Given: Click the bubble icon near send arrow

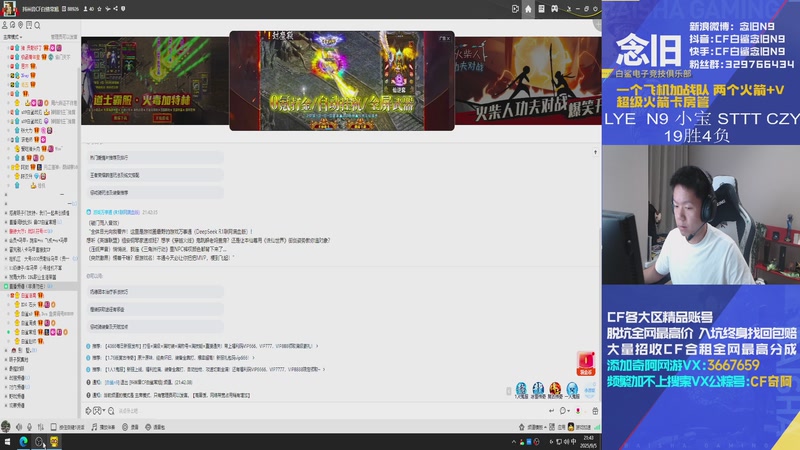Looking at the screenshot, I should coord(563,411).
